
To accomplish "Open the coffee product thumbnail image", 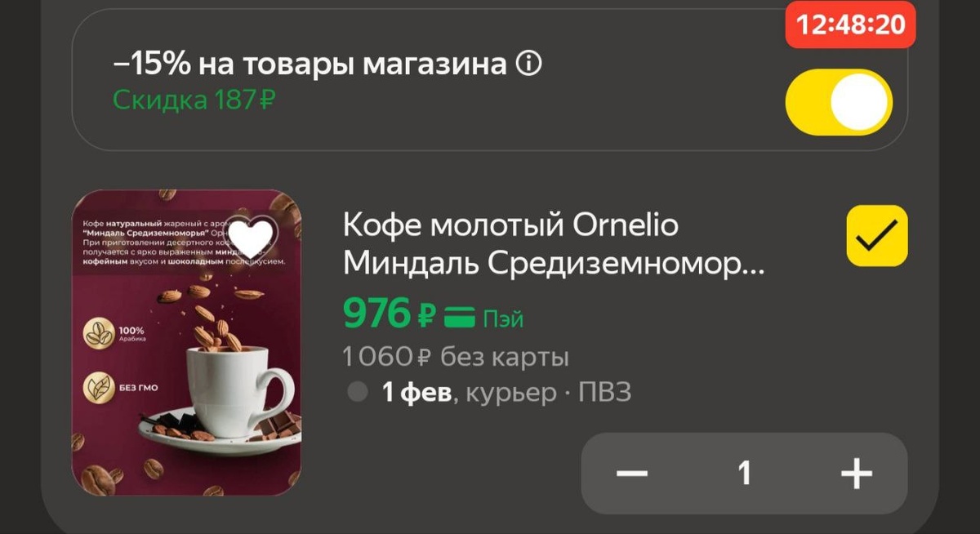I will 187,343.
